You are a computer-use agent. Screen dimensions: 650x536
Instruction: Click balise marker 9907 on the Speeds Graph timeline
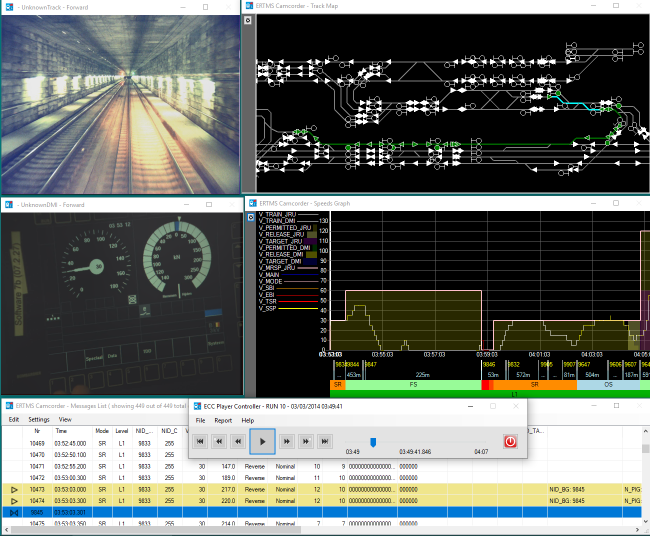coord(569,364)
